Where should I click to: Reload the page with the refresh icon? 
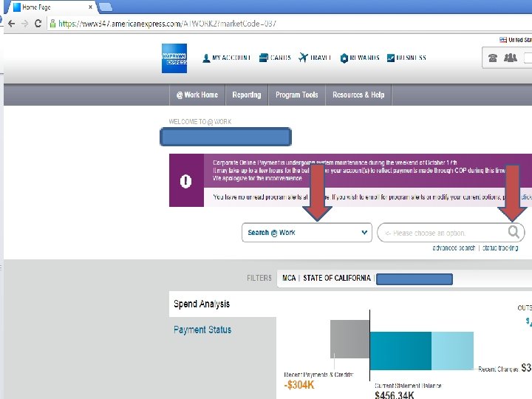[38, 24]
